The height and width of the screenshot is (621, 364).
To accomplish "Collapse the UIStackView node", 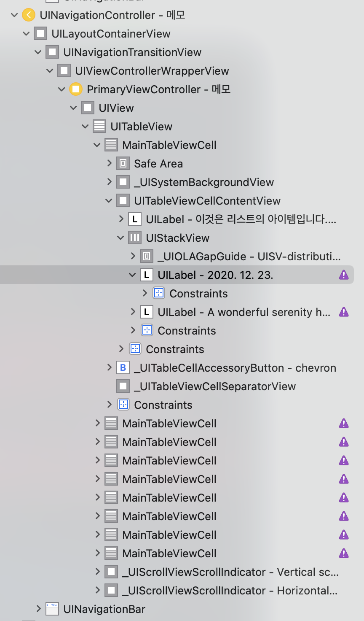I will pyautogui.click(x=120, y=238).
